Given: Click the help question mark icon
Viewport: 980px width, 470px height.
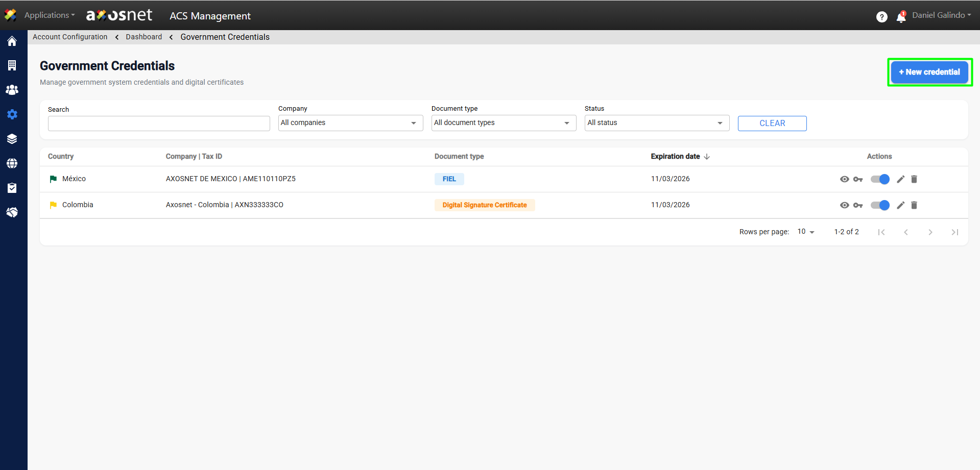Looking at the screenshot, I should point(881,17).
